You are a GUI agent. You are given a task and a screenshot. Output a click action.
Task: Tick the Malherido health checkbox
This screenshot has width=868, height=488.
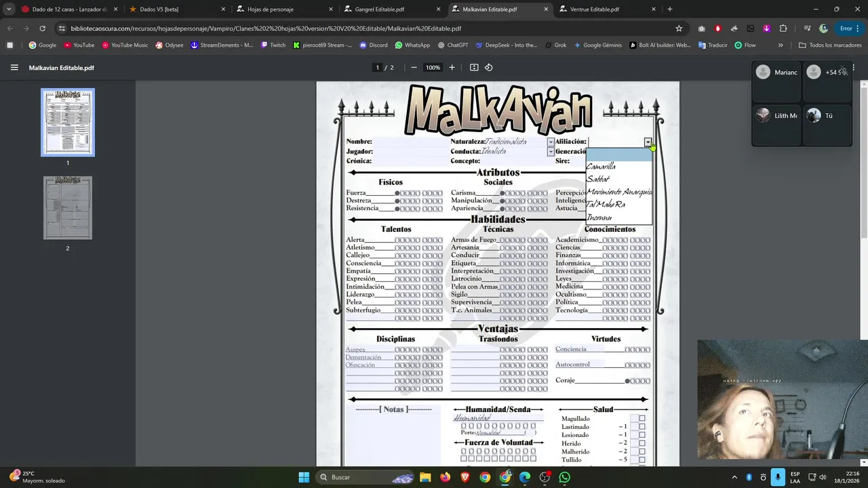[642, 451]
